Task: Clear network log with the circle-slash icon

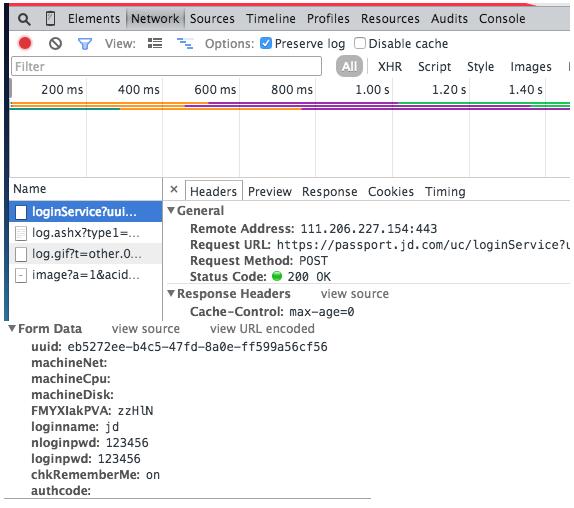Action: [55, 44]
